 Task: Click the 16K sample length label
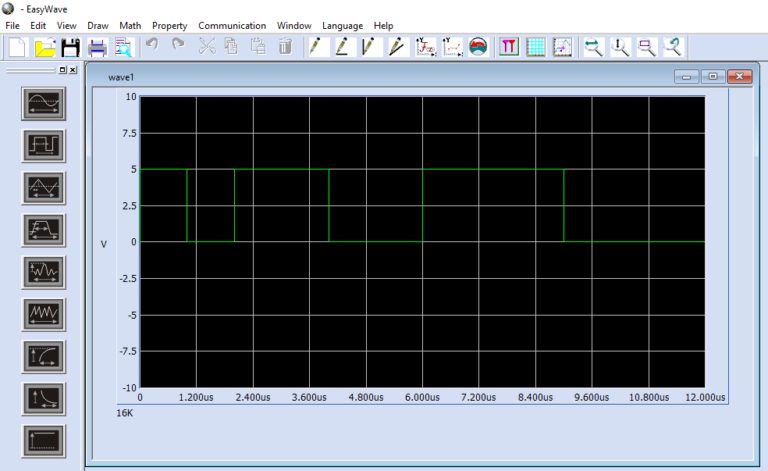125,412
